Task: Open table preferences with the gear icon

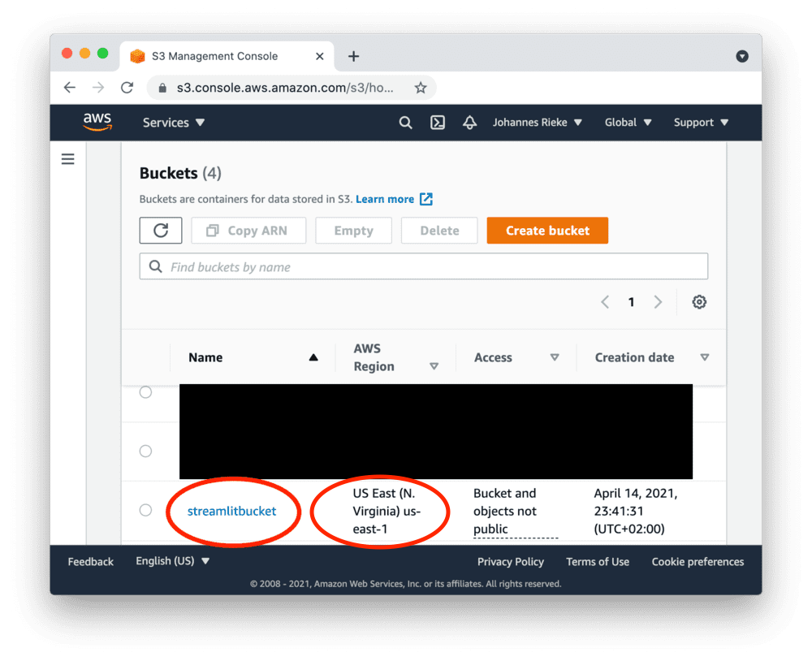Action: click(699, 301)
